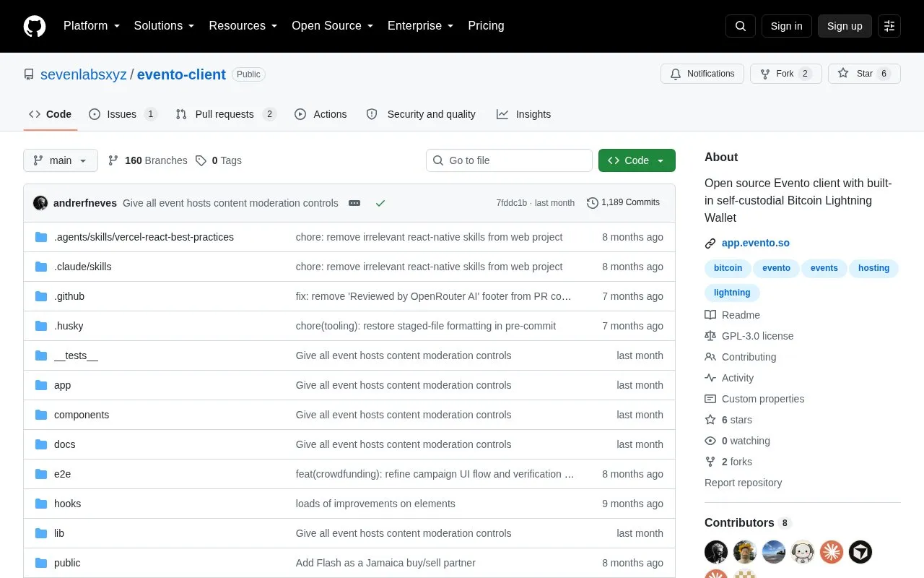This screenshot has height=578, width=924.
Task: Open the Resources dropdown
Action: point(243,26)
